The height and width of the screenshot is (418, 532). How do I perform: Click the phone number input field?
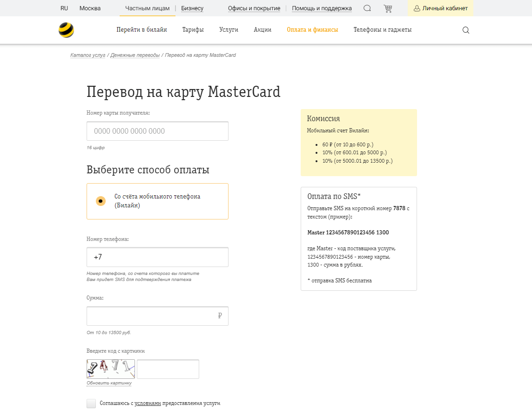point(157,257)
